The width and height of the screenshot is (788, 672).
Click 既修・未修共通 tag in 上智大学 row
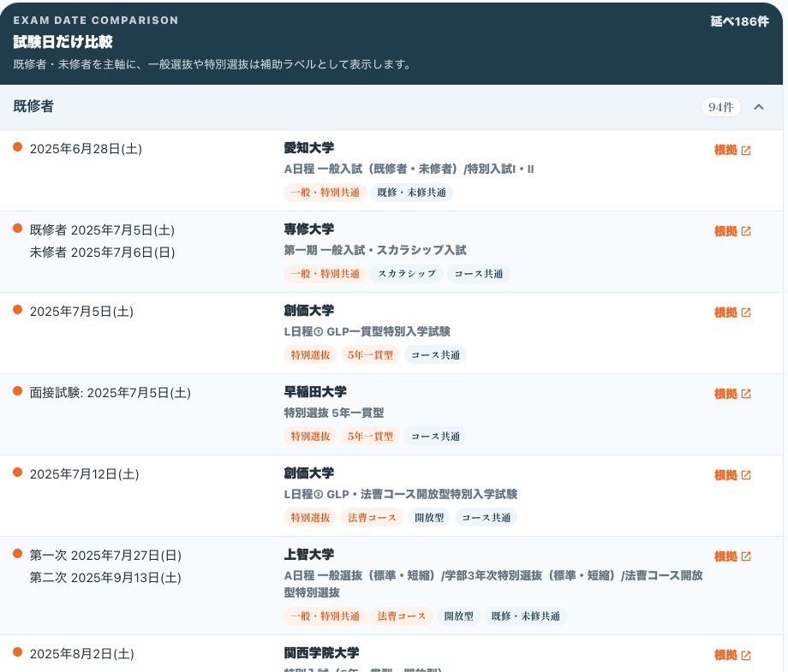pos(525,616)
